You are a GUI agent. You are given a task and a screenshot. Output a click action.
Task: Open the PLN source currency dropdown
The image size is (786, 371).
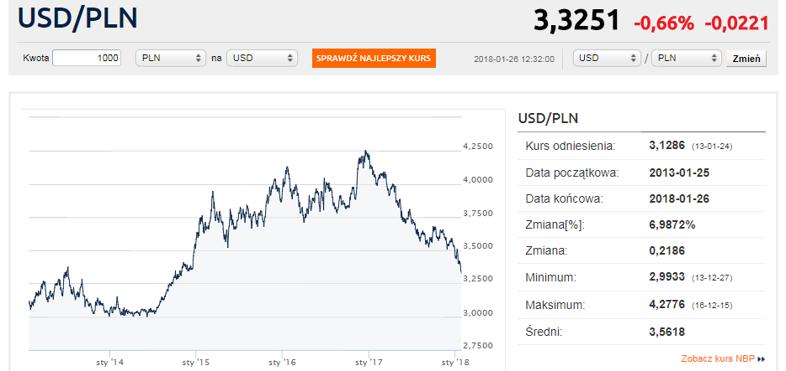[171, 58]
